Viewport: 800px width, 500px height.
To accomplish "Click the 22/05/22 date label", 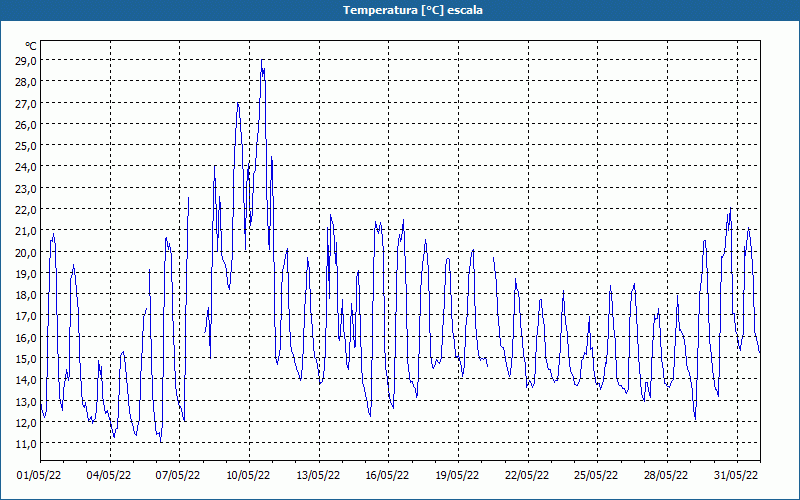I will [x=527, y=476].
